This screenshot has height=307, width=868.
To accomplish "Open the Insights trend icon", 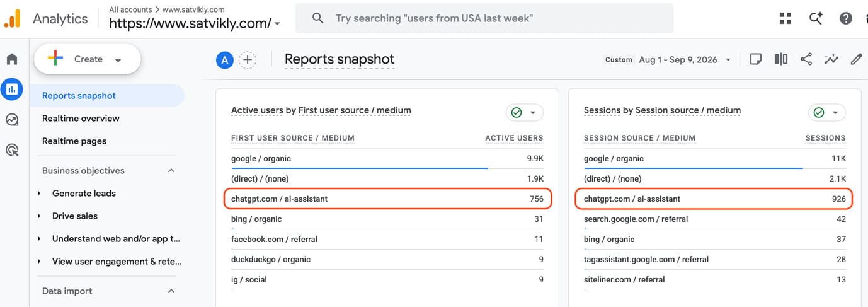I will (831, 59).
